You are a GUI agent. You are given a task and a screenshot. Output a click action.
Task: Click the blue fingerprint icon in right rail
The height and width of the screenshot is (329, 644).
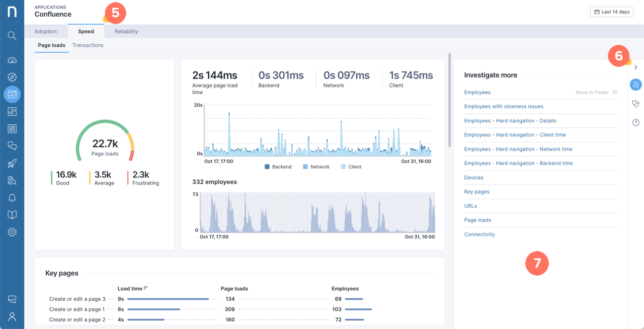636,85
